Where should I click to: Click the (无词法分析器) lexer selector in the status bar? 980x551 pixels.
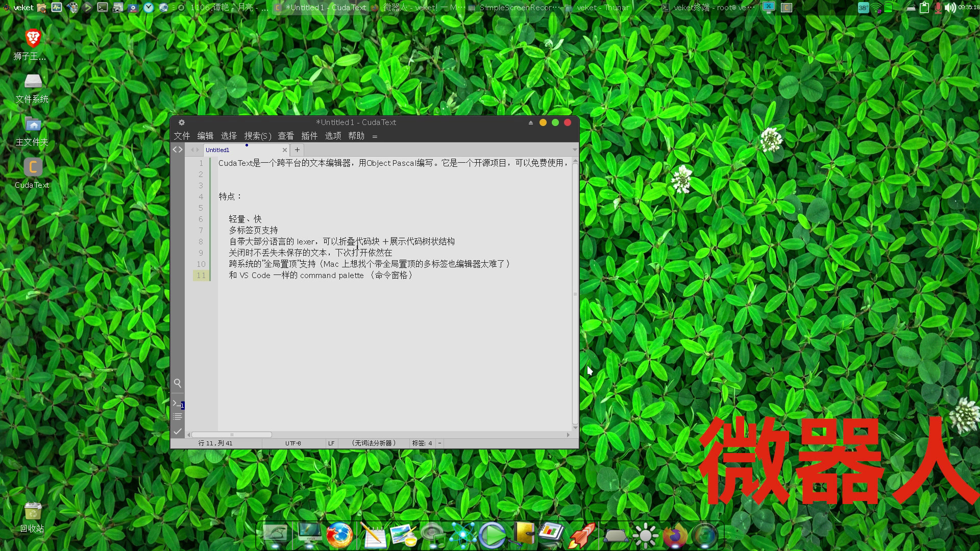374,443
